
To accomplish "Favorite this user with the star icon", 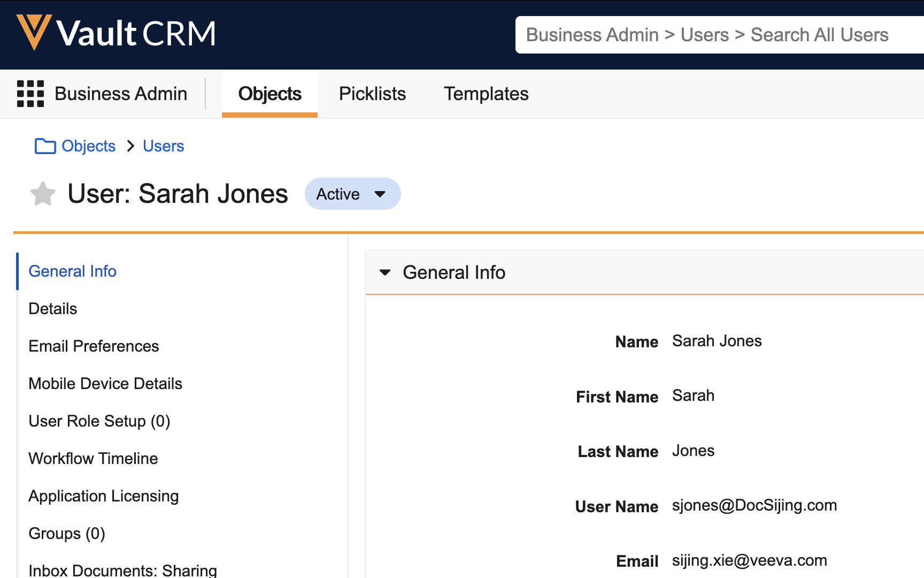I will (x=43, y=194).
